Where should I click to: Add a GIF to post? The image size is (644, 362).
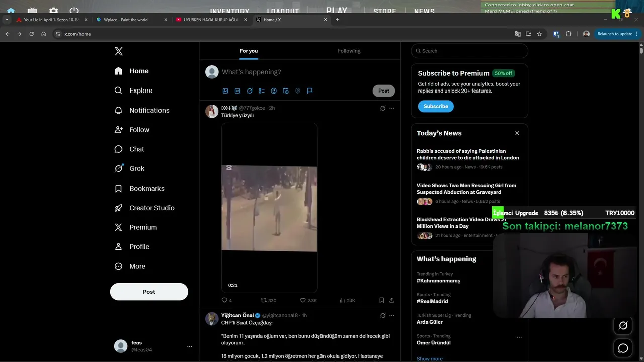[237, 91]
